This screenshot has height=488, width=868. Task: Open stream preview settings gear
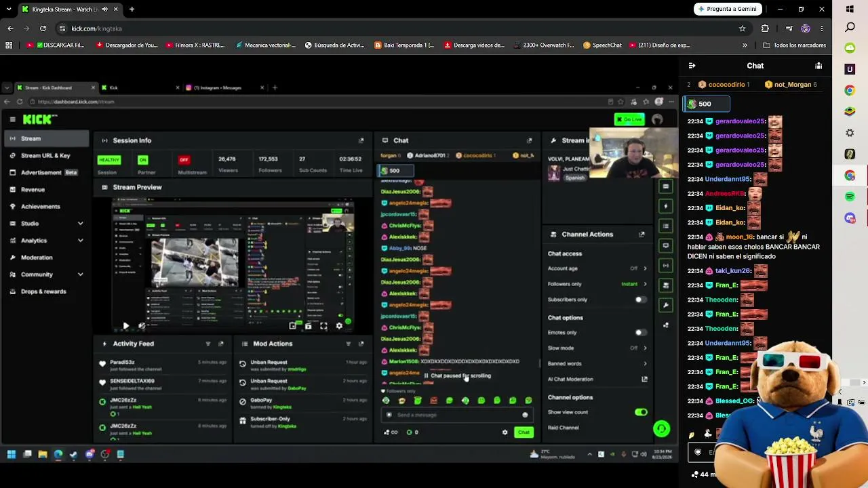[x=339, y=326]
